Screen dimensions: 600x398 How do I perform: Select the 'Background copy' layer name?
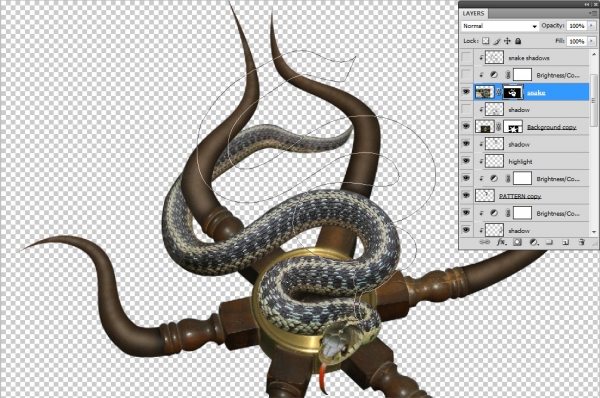[x=551, y=127]
